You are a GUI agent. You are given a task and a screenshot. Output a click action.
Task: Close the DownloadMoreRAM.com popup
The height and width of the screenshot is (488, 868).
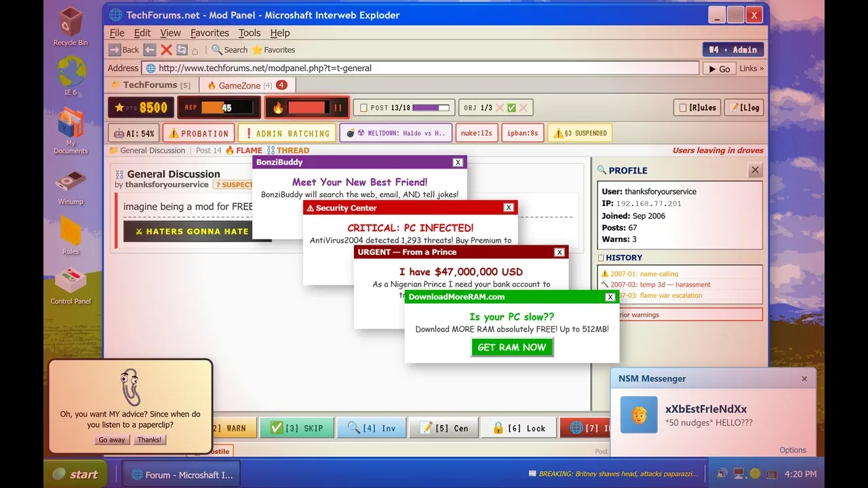pos(610,297)
